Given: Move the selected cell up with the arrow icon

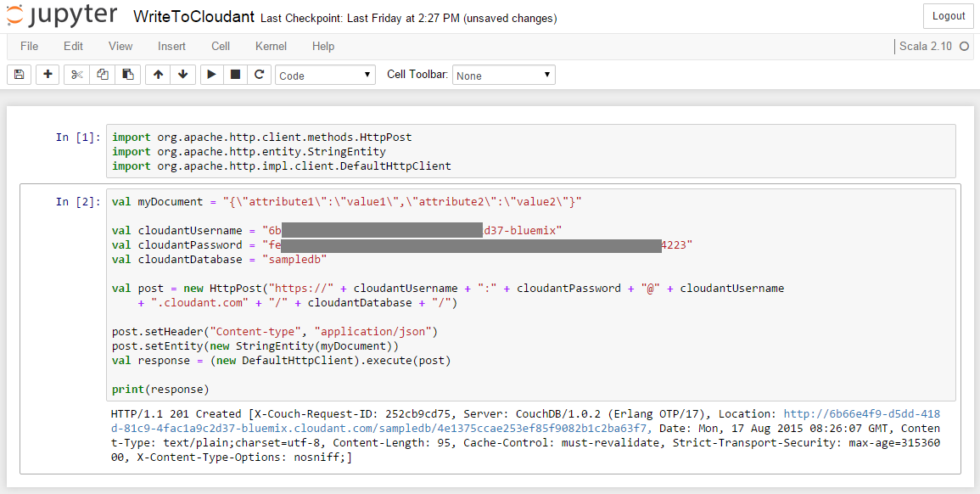Looking at the screenshot, I should 158,75.
